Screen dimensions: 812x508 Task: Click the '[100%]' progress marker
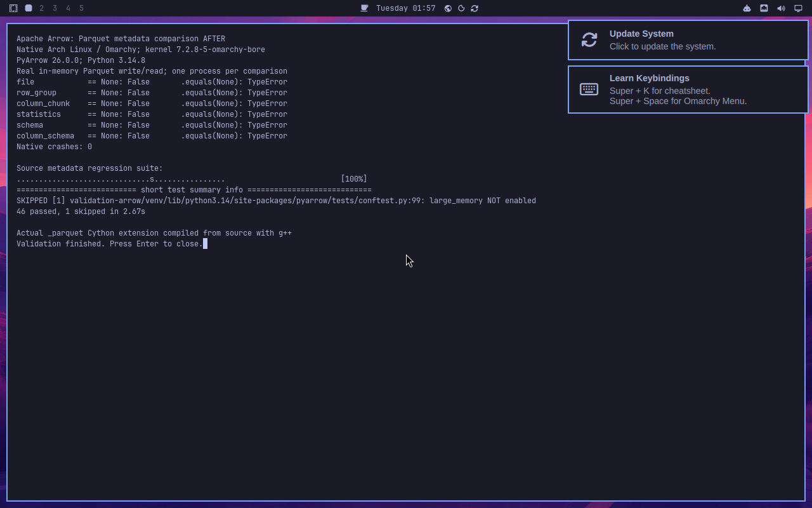(354, 179)
